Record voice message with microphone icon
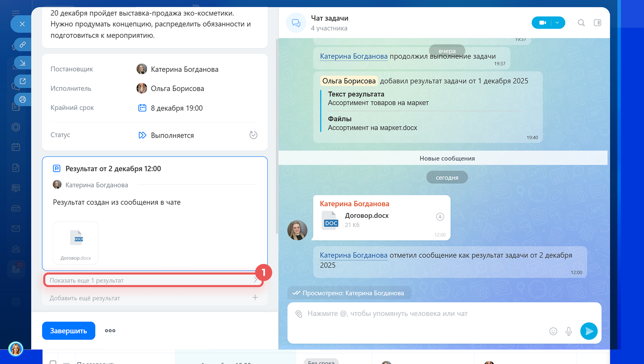 click(569, 331)
